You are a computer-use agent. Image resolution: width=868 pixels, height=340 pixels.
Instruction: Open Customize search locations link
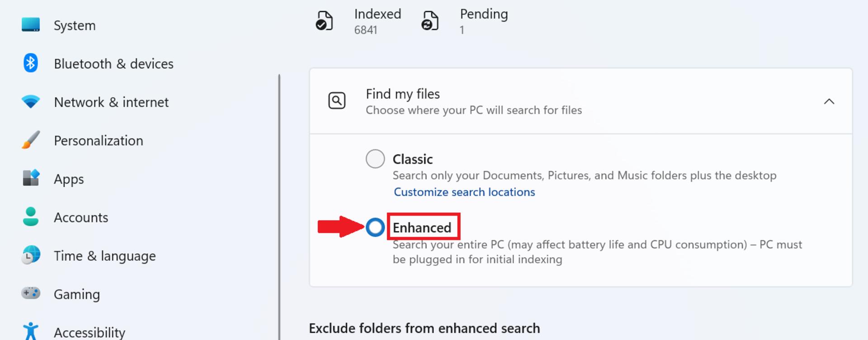(464, 192)
